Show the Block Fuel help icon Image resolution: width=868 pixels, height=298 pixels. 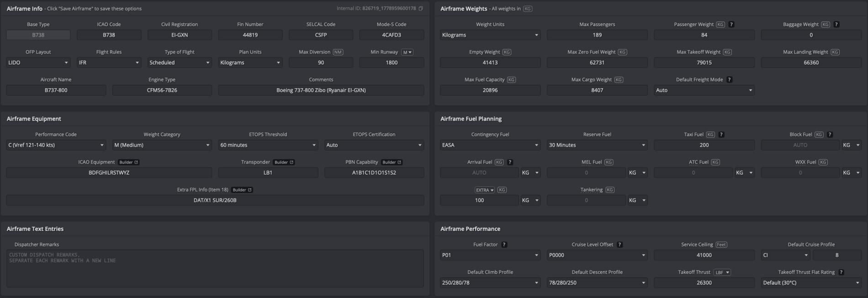pos(830,134)
